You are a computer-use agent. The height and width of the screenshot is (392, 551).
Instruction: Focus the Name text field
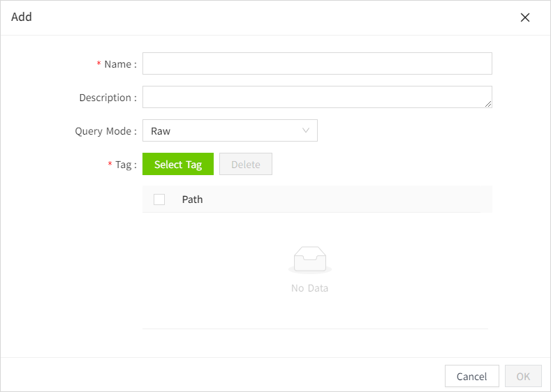317,63
